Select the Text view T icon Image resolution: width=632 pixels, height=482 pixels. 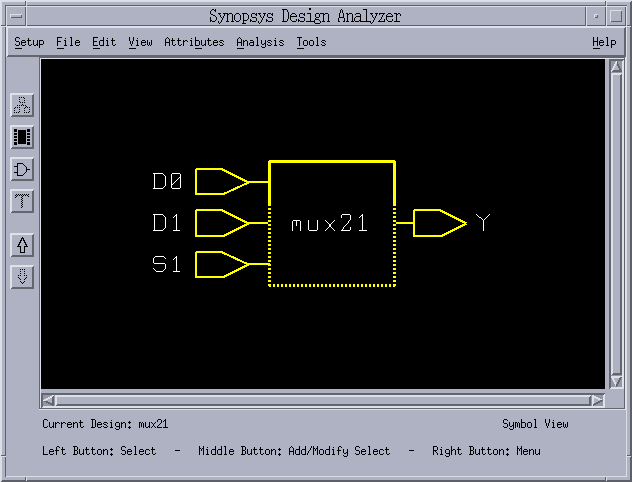pyautogui.click(x=22, y=201)
